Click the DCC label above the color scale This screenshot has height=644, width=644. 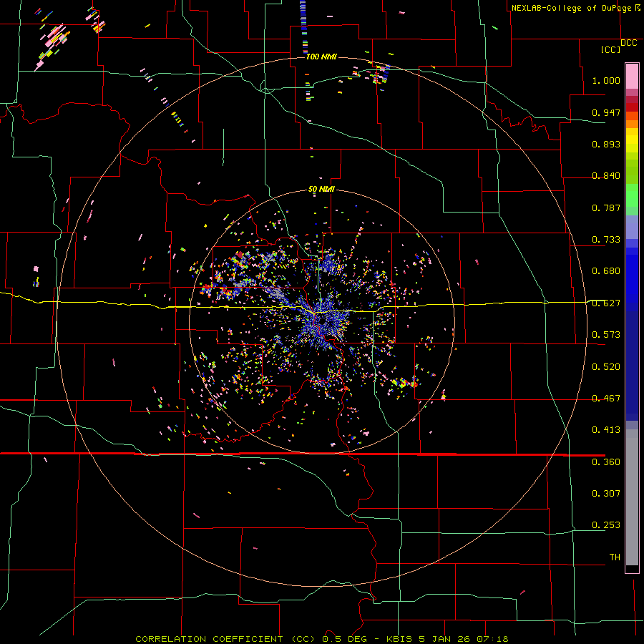click(x=629, y=43)
